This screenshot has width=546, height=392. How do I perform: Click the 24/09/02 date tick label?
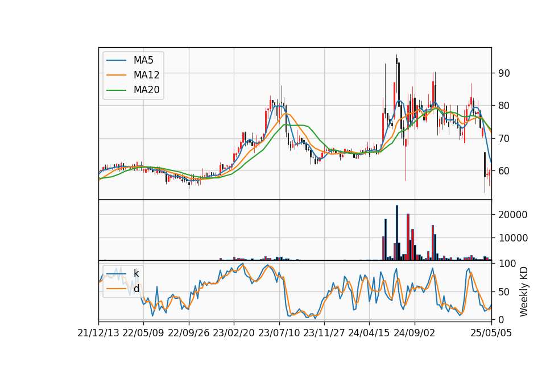point(415,333)
